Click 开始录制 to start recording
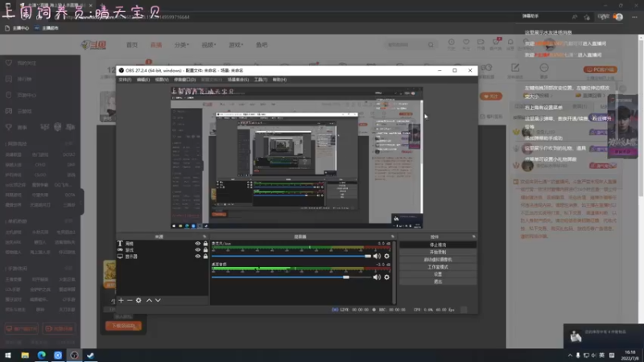Screen dimensions: 644x362 click(438, 252)
